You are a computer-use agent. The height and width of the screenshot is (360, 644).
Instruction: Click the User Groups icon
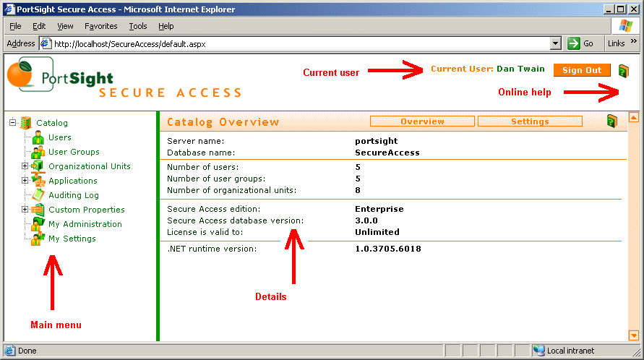click(x=38, y=152)
